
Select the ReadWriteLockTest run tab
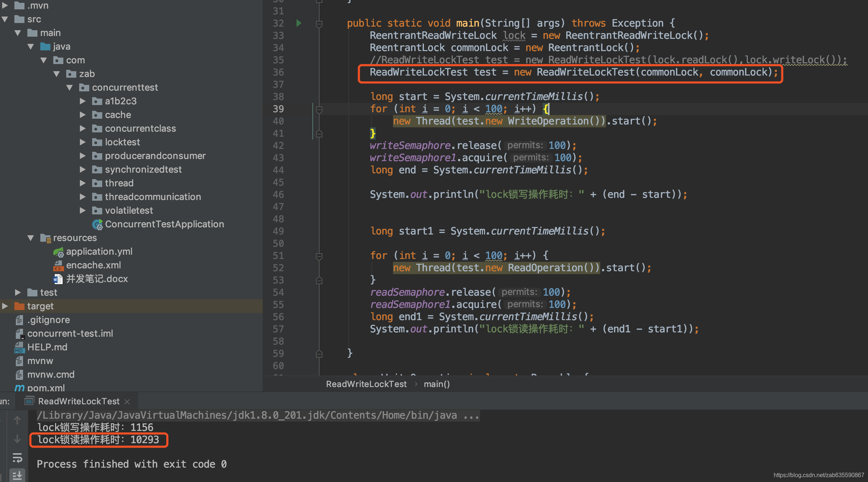click(78, 401)
